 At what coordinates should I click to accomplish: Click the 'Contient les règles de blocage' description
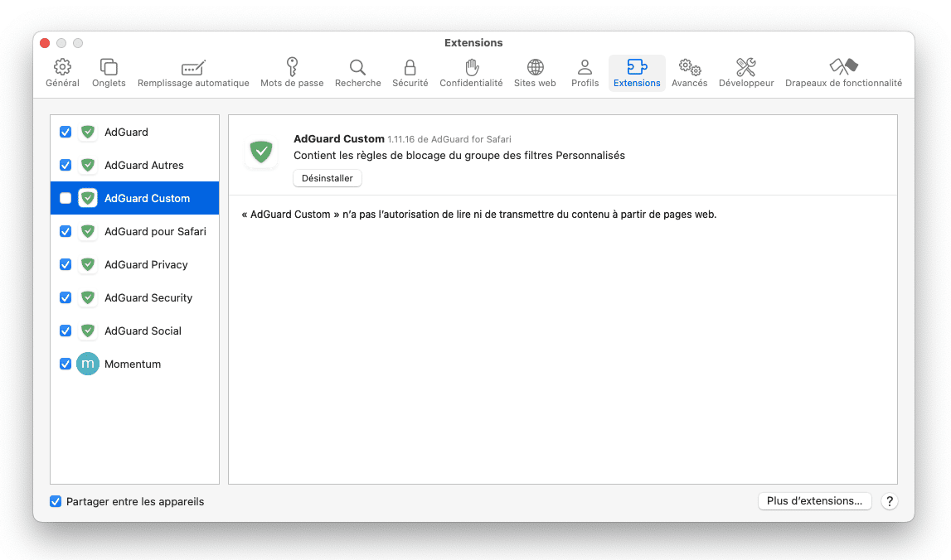pyautogui.click(x=459, y=155)
